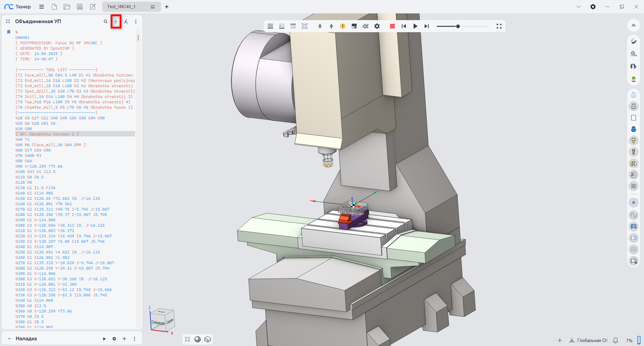Expand the Наладка panel using its chevron
The height and width of the screenshot is (346, 644).
click(x=9, y=339)
